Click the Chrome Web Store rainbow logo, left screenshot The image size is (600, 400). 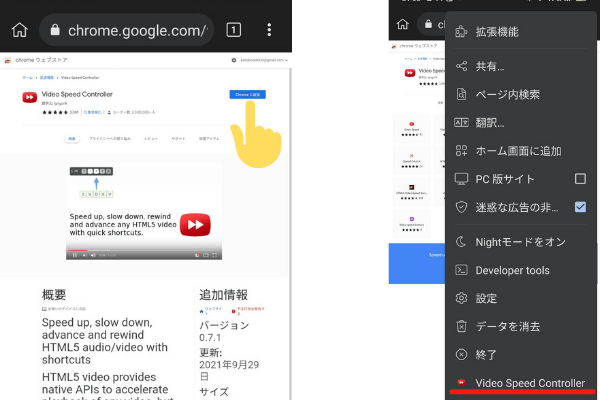(x=8, y=60)
